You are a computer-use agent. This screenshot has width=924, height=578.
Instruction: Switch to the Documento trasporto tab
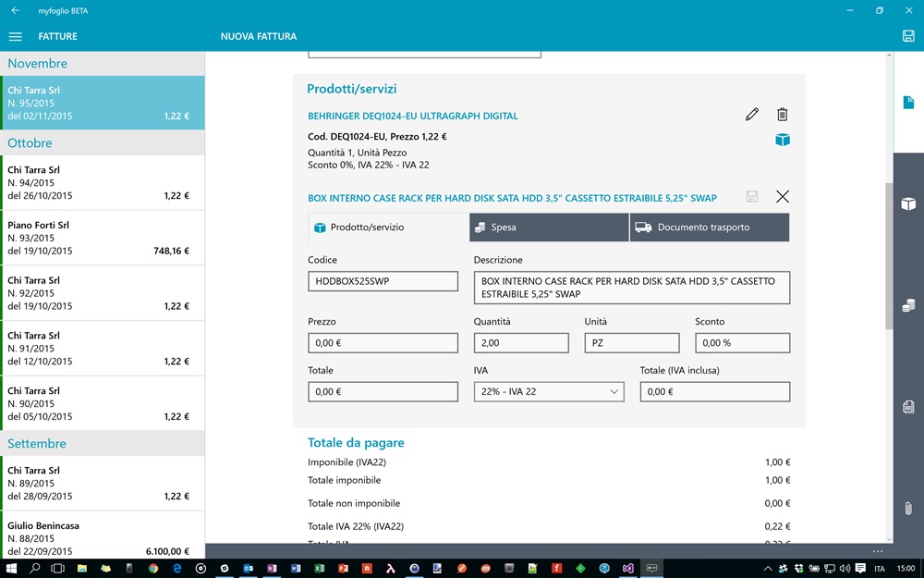(x=710, y=228)
